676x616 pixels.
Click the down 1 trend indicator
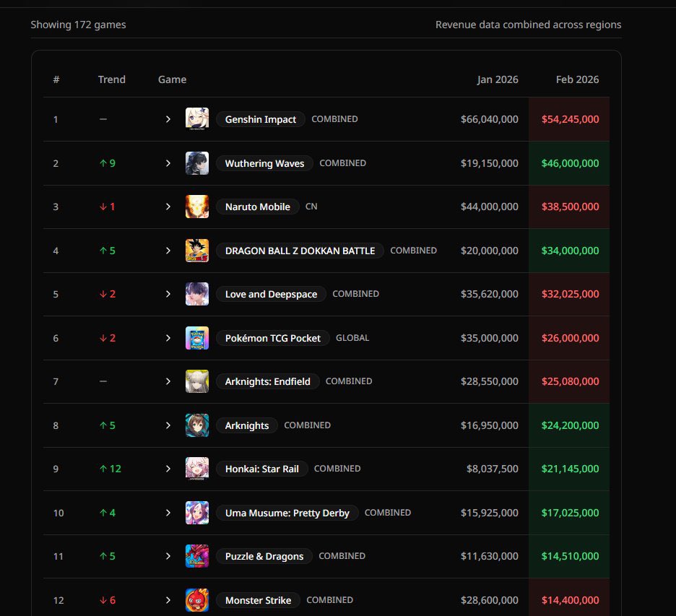(x=108, y=207)
